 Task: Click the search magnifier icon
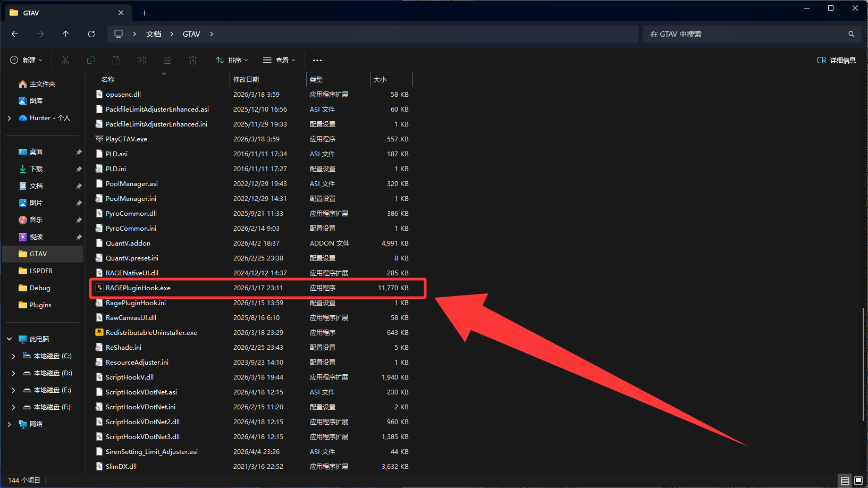point(852,34)
